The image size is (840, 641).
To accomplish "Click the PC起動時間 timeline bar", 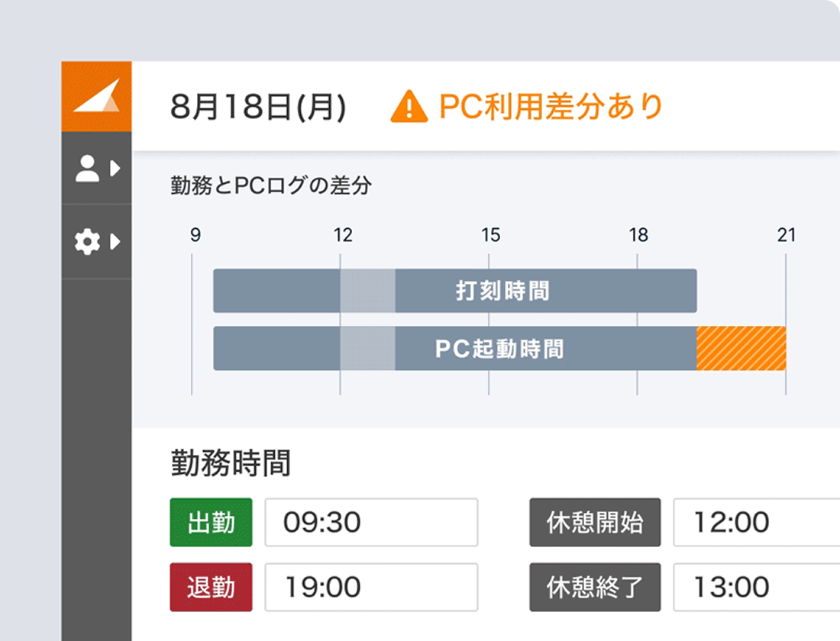I will pyautogui.click(x=499, y=348).
